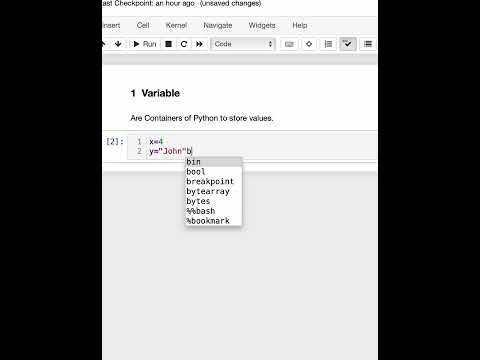Select 'bin' from autocomplete list

pos(213,162)
